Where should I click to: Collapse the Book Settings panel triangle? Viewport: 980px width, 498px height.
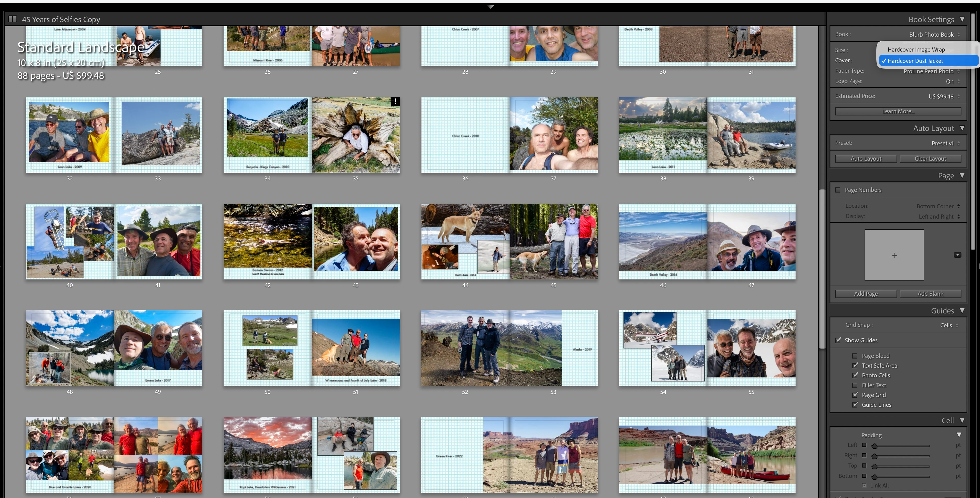pos(962,19)
